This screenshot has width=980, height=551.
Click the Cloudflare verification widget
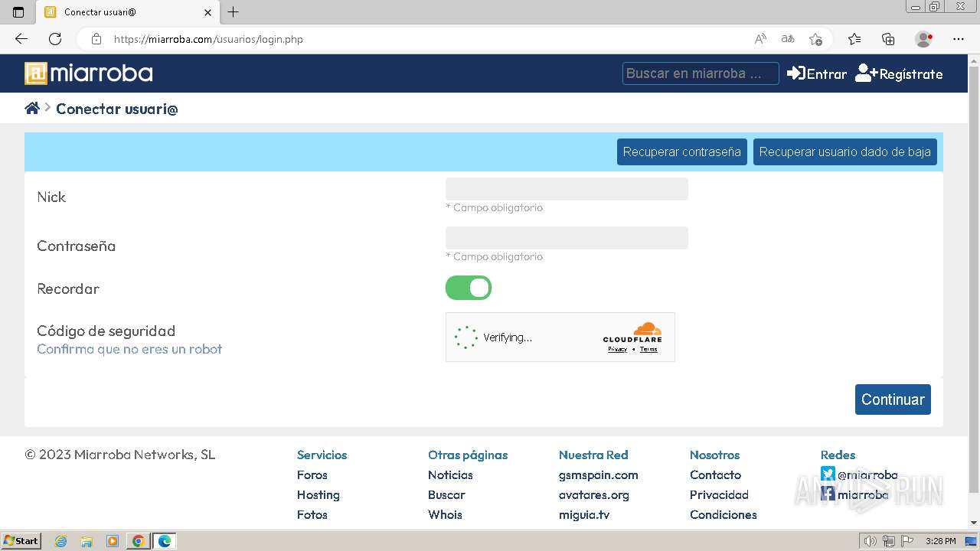point(560,337)
